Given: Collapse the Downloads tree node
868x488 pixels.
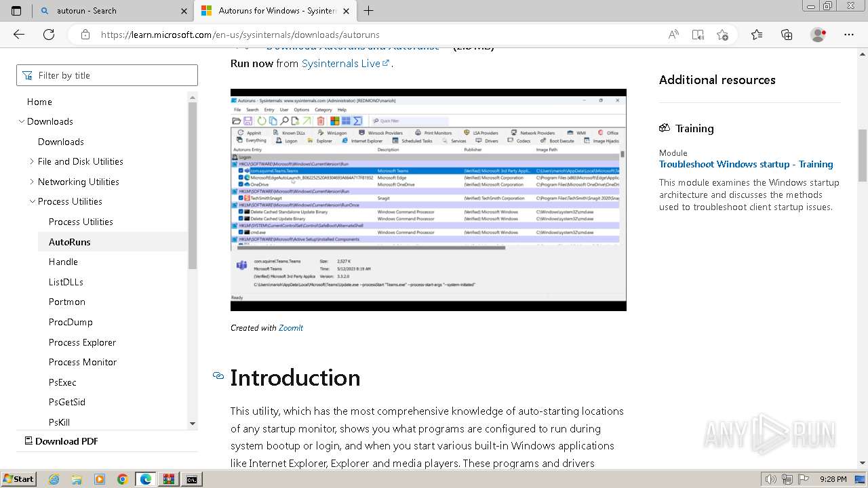Looking at the screenshot, I should coord(21,121).
